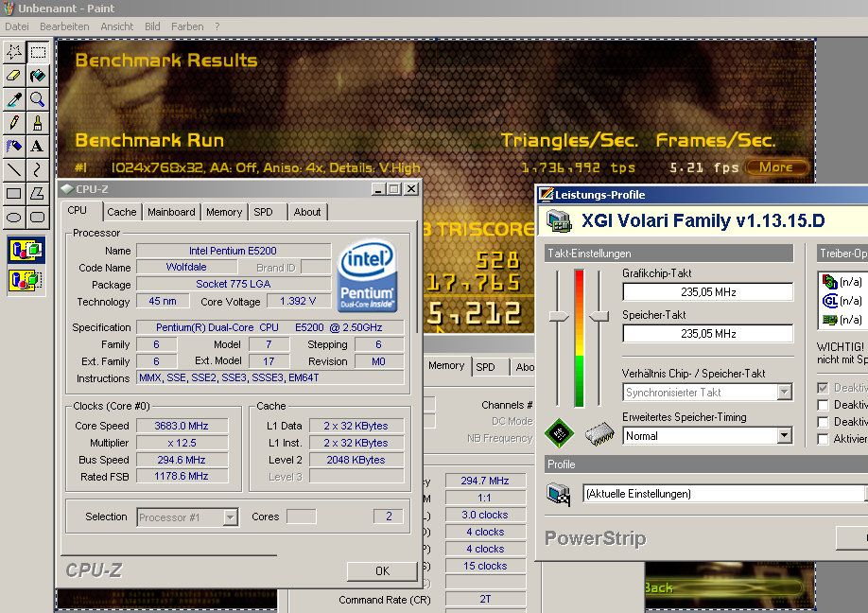Select the Pencil tool in Paint
Screen dimensions: 868x613
[14, 123]
